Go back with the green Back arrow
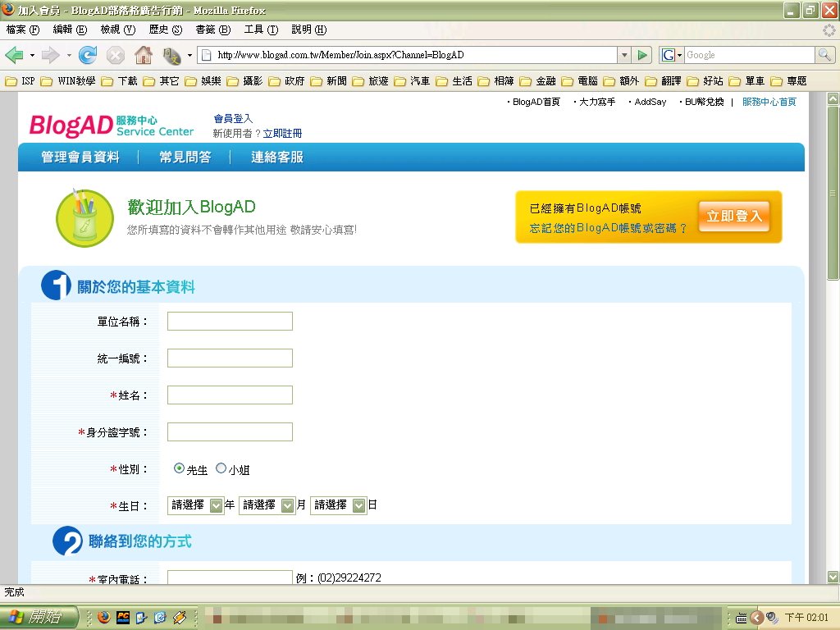Screen dimensions: 840x630 coord(14,55)
